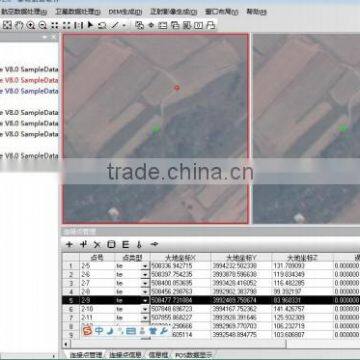Click the 大地坐标Y column header
The width and height of the screenshot is (360, 360).
[x=241, y=257]
